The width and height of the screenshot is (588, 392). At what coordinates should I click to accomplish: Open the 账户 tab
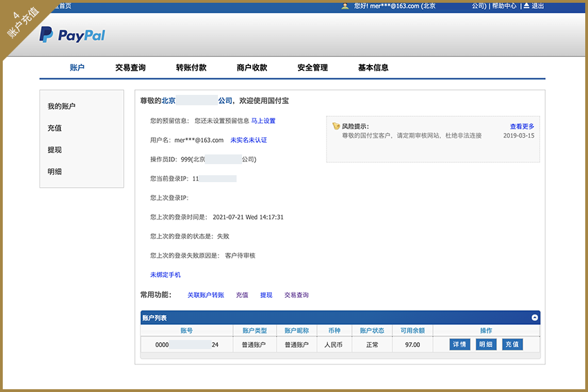(77, 68)
